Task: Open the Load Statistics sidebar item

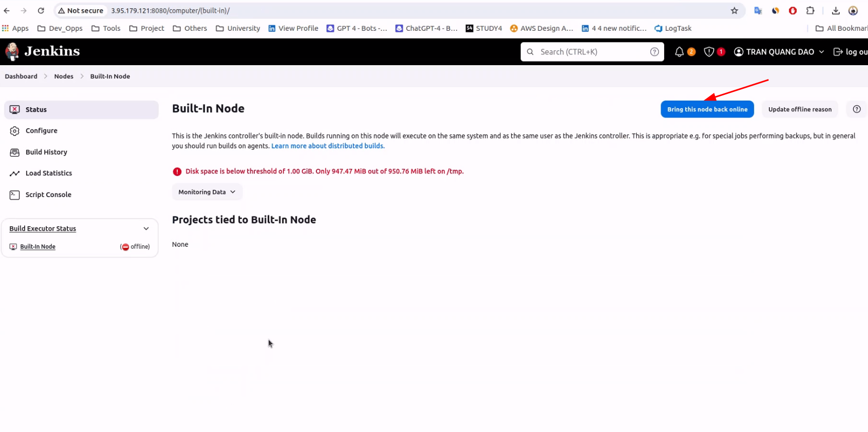Action: pos(81,173)
